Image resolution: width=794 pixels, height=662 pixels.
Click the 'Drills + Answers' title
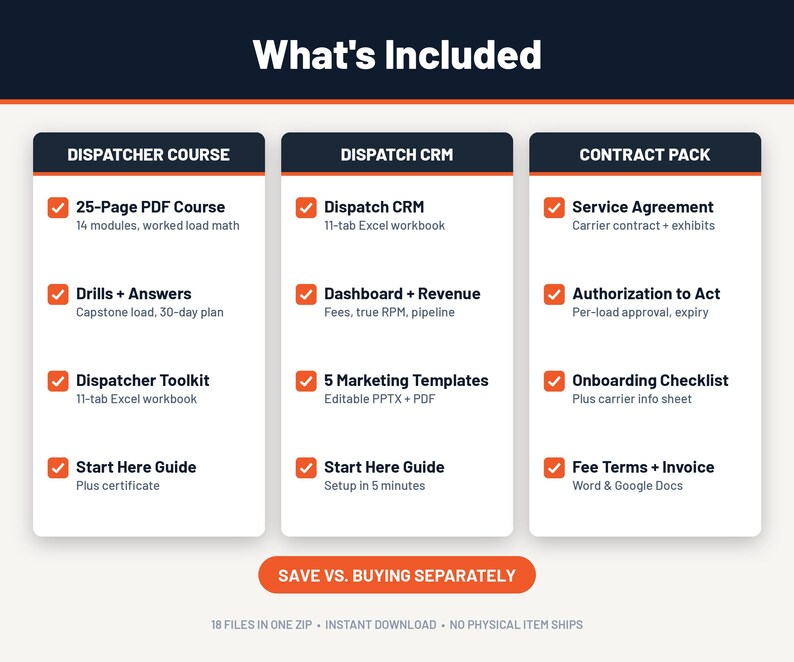click(134, 293)
